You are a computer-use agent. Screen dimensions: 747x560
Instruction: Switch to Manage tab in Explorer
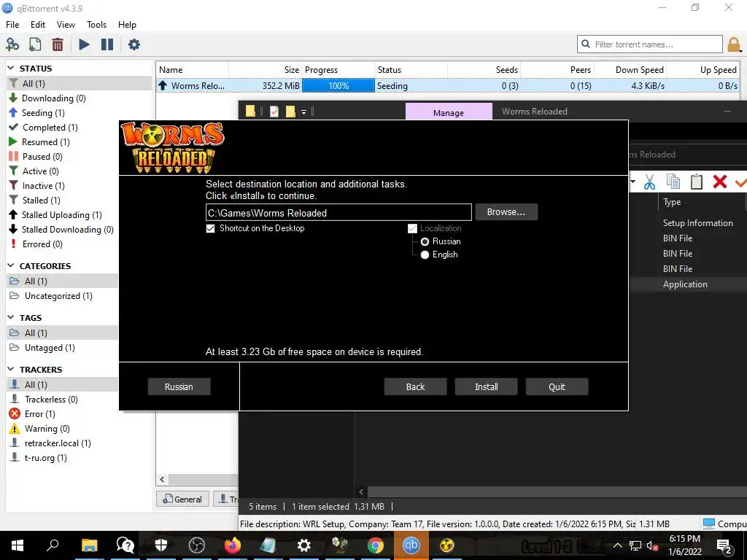pyautogui.click(x=449, y=112)
